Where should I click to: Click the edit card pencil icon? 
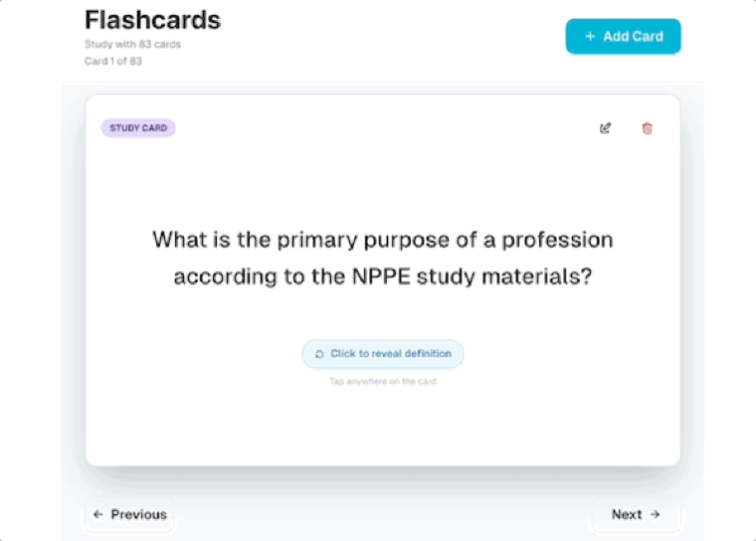(606, 128)
